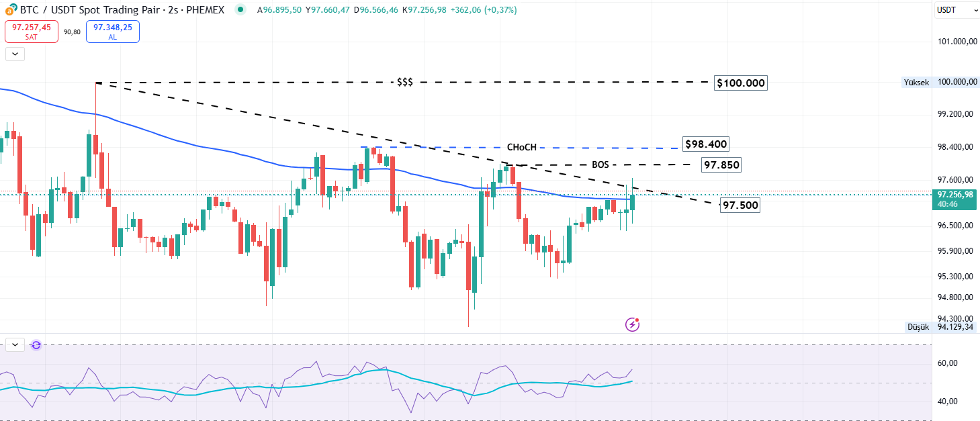980x421 pixels.
Task: Open the USDT currency dropdown
Action: (956, 10)
